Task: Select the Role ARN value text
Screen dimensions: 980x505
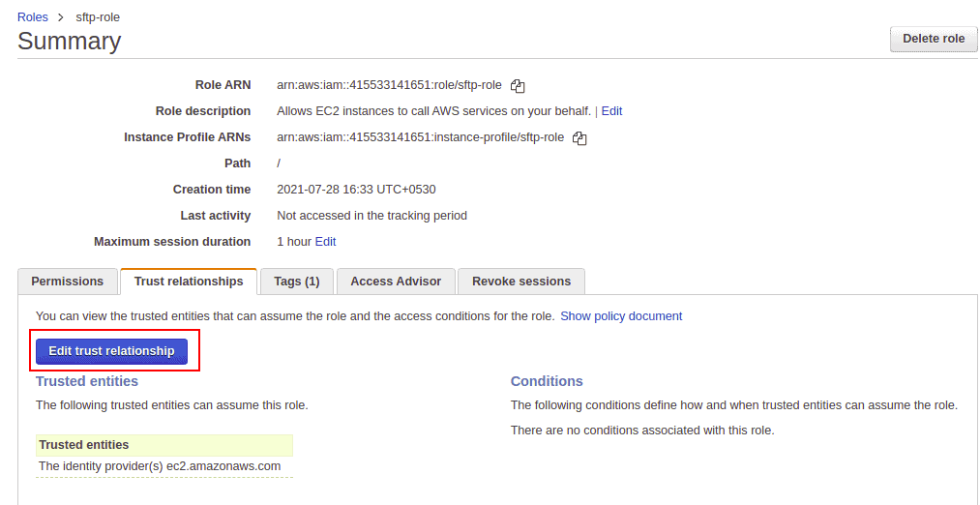Action: [x=389, y=85]
